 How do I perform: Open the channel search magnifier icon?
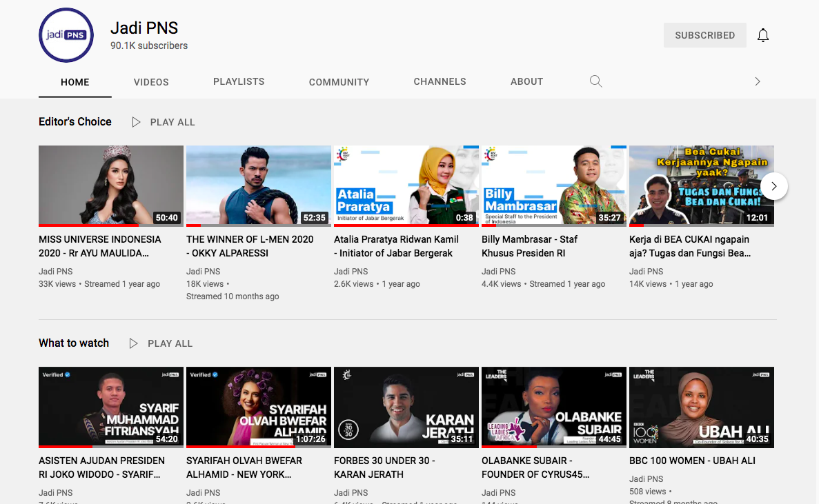pyautogui.click(x=596, y=81)
